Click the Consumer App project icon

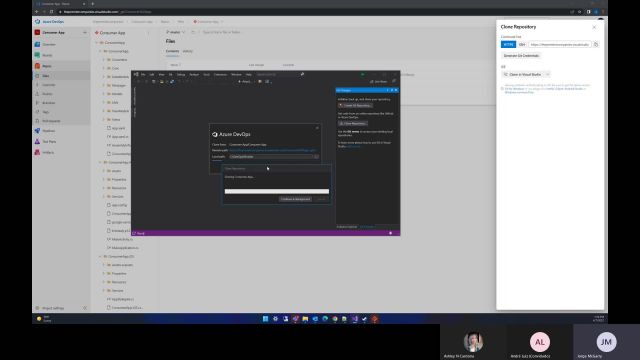point(38,32)
